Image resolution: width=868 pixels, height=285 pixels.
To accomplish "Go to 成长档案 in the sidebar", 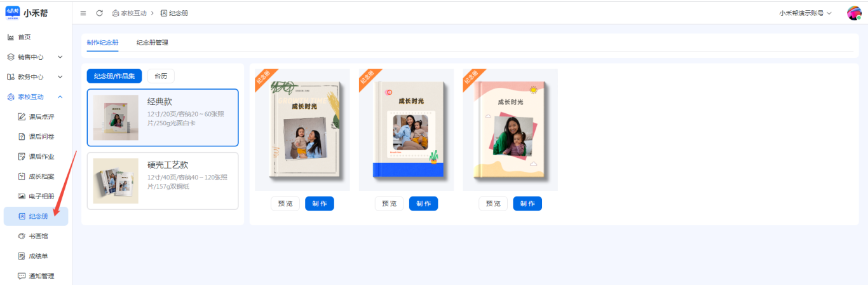I will tap(36, 176).
